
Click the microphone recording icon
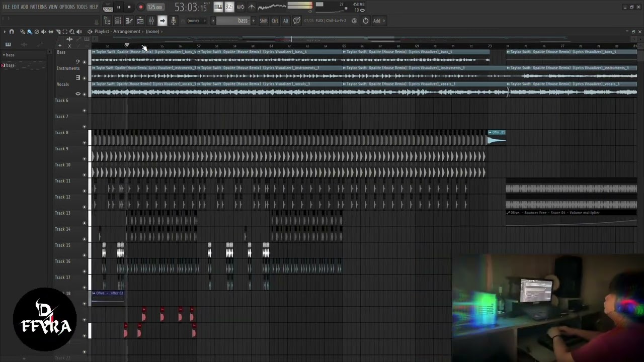174,21
